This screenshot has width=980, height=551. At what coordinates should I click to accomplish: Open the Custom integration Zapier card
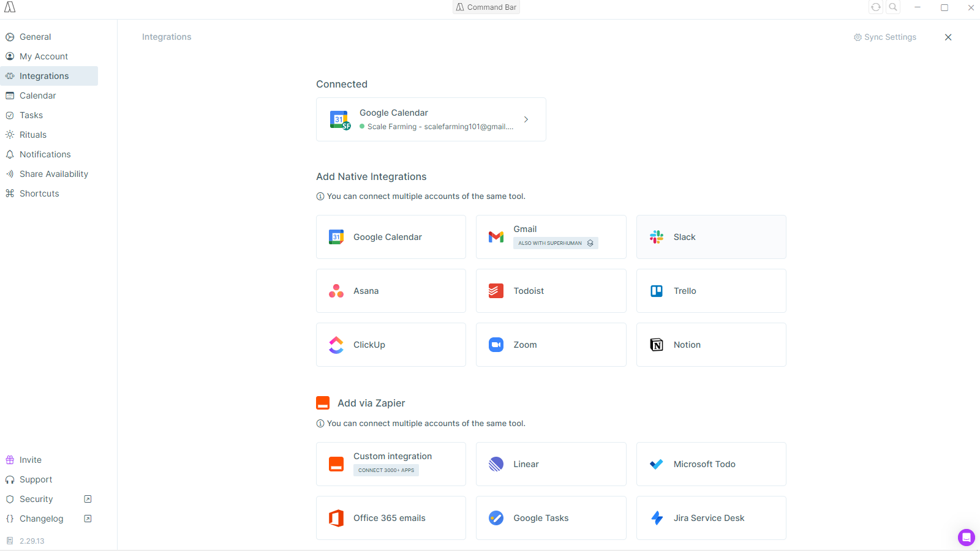391,464
